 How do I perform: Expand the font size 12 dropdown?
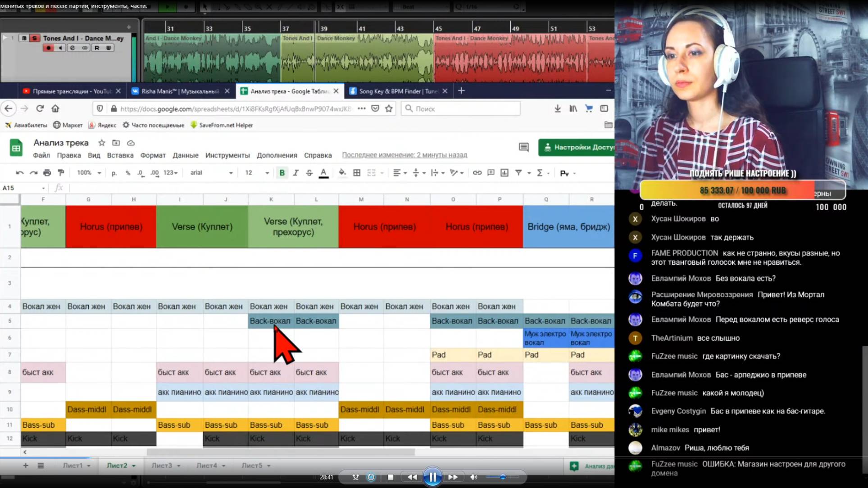pyautogui.click(x=257, y=173)
